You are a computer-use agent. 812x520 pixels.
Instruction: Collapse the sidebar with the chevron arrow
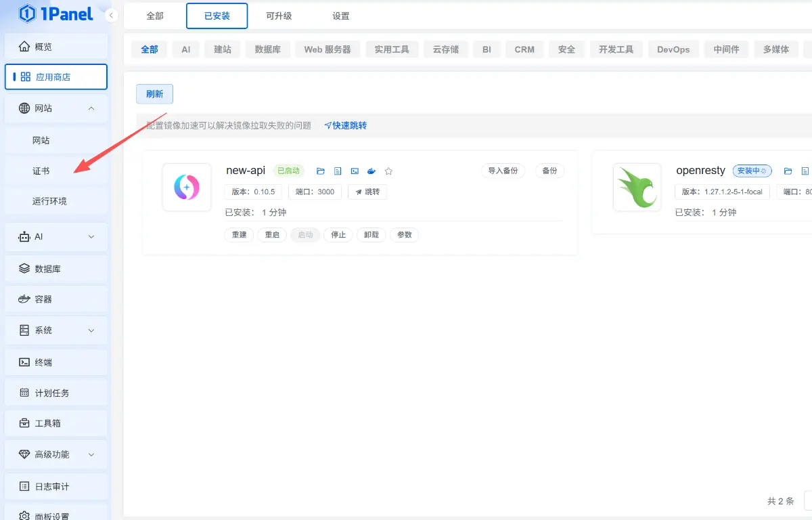click(110, 14)
